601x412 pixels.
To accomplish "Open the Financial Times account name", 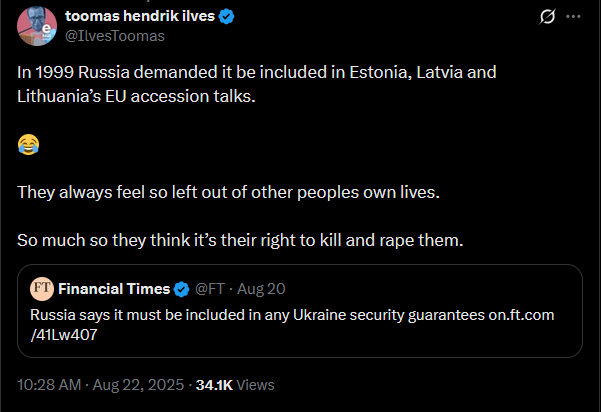I will [x=114, y=289].
